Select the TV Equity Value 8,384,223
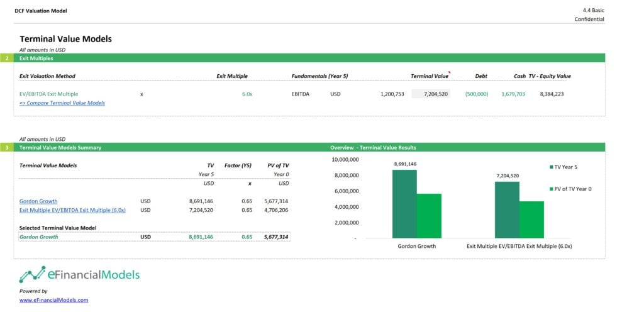Viewport: 644px width, 312px height. 552,94
